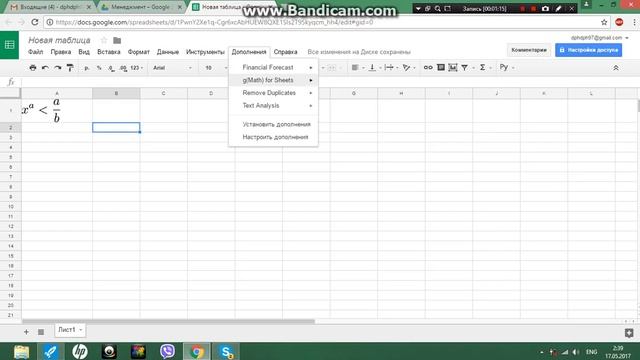Open input tools Ру dropdown
640x360 pixels.
coord(507,67)
